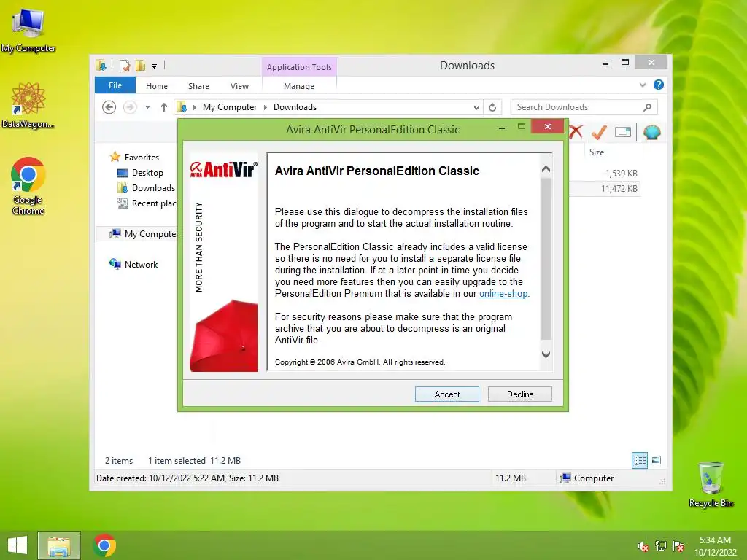Click the blue shell globe toolbar icon

click(651, 132)
